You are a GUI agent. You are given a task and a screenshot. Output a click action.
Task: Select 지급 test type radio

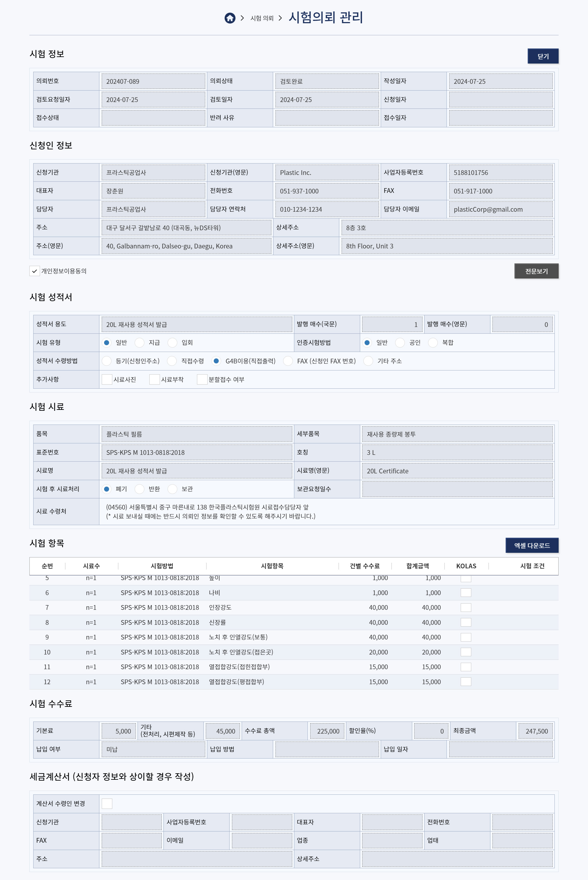point(139,343)
